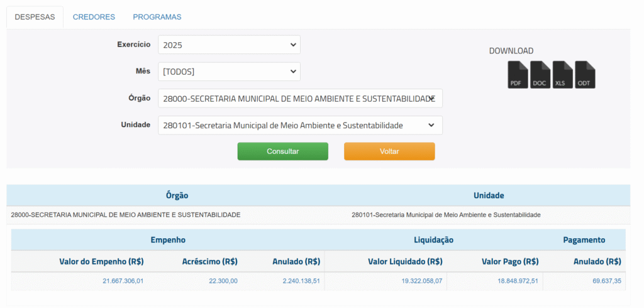Open the Empenho Anulado value 2.240.138,51
Screen dimensions: 644x308
point(301,281)
